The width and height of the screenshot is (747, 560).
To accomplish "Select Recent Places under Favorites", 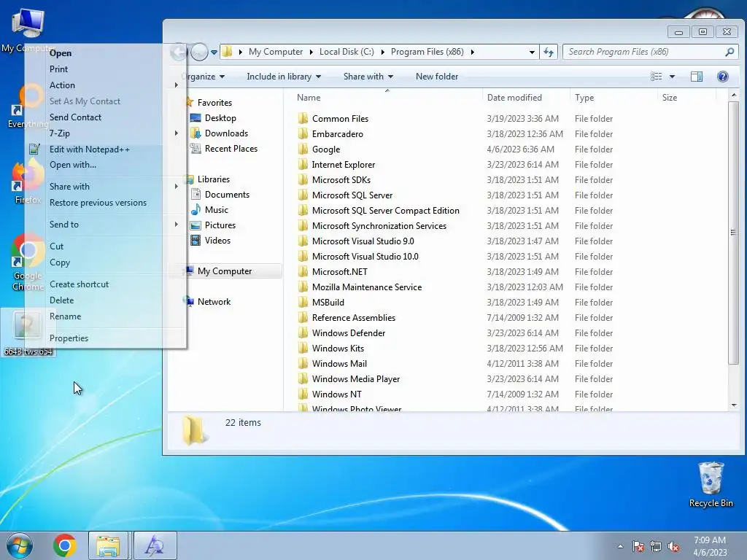I will 231,149.
